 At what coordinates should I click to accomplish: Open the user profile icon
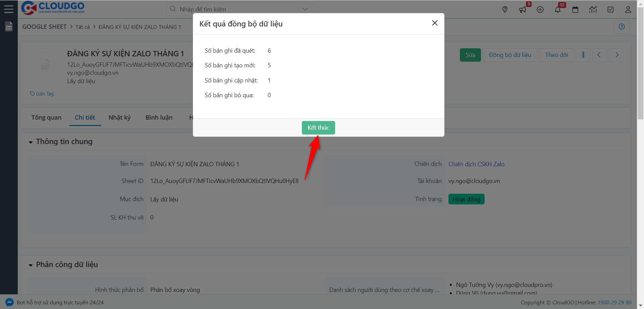coord(628,10)
